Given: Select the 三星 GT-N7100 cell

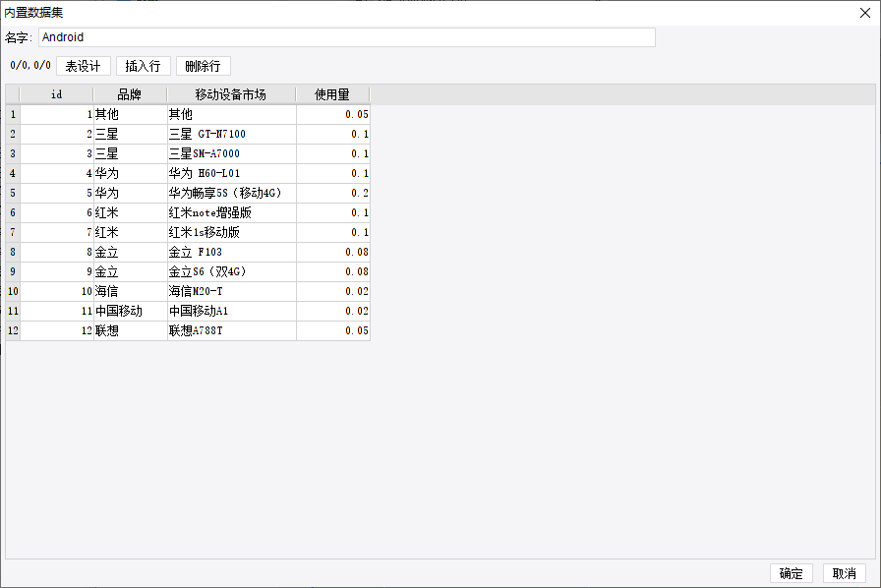Looking at the screenshot, I should (x=231, y=135).
